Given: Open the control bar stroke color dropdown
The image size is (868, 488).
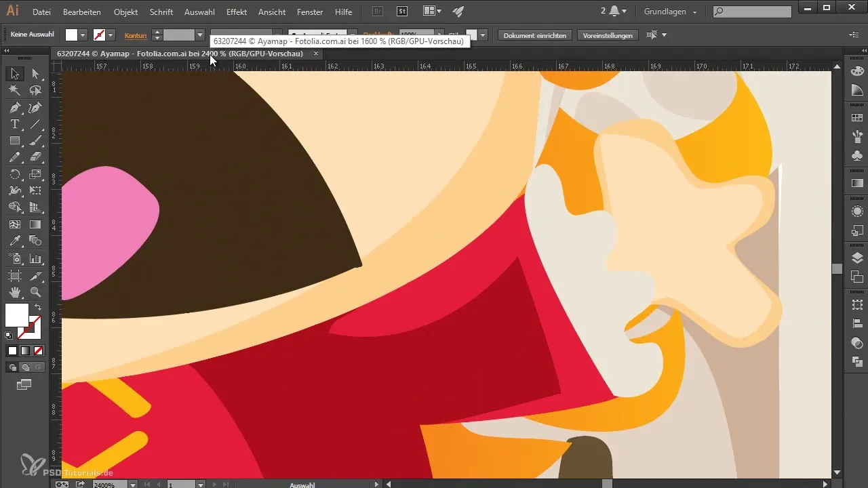Looking at the screenshot, I should pyautogui.click(x=111, y=35).
